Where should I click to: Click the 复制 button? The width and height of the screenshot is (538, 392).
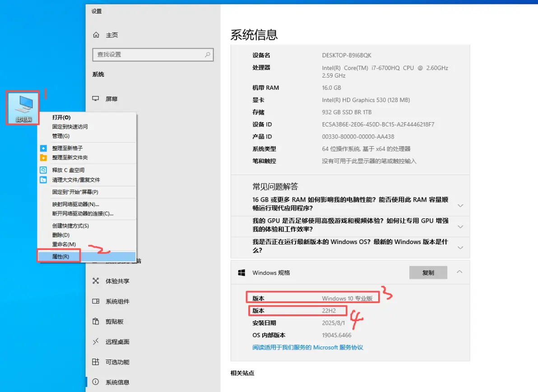point(428,272)
